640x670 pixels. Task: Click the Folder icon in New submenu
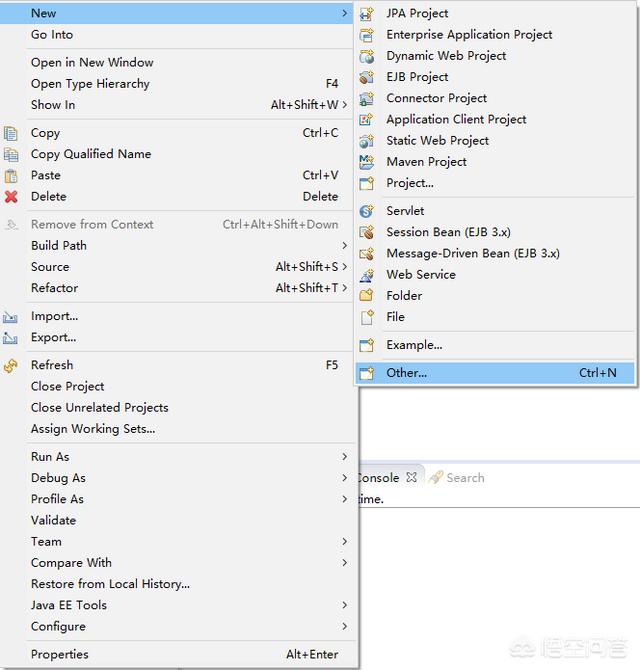pos(367,296)
